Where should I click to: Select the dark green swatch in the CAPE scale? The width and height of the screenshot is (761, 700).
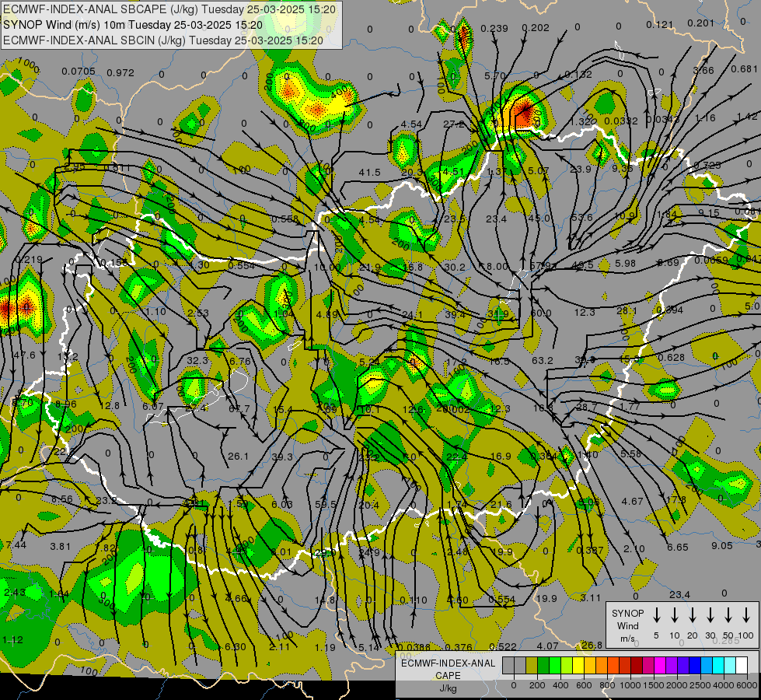click(543, 665)
